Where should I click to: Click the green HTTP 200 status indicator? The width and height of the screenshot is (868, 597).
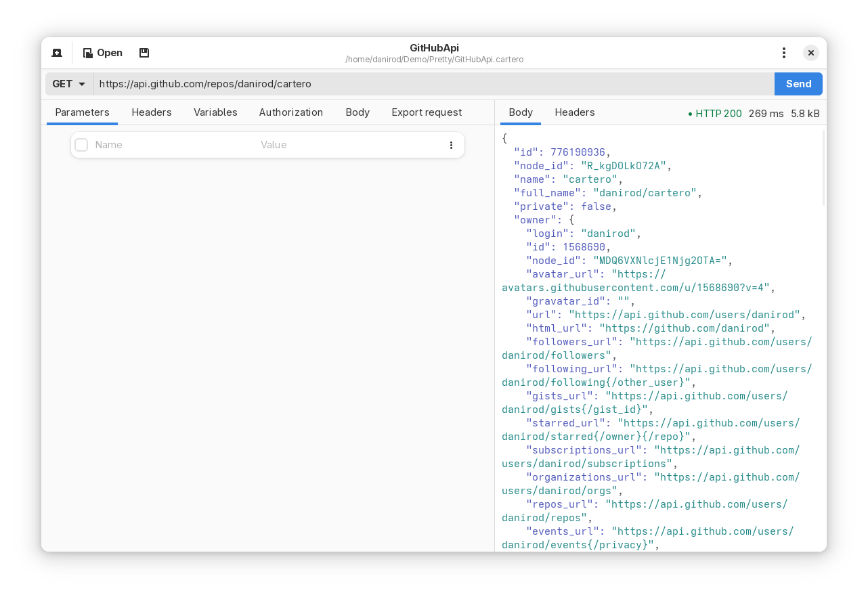[716, 114]
